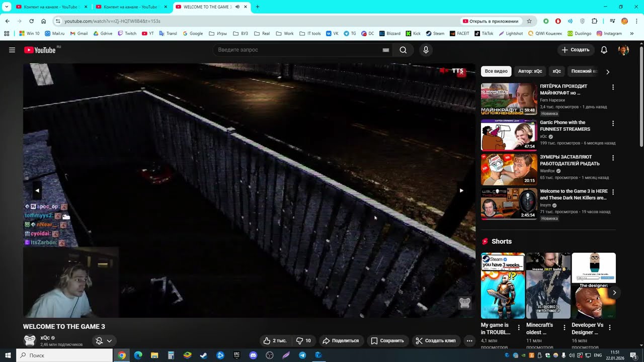
Task: Open Steam bookmark in bookmarks bar
Action: point(435,34)
